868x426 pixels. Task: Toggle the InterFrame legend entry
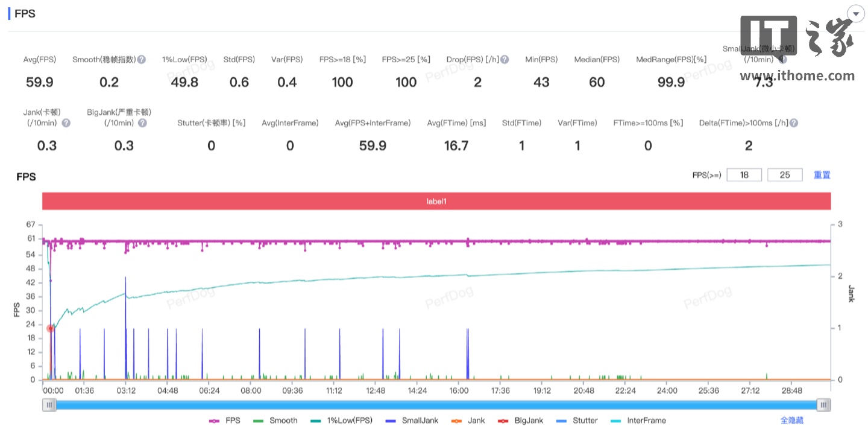pos(638,421)
